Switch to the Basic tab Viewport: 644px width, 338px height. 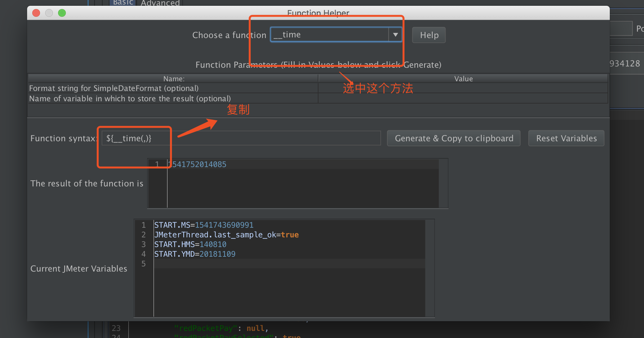tap(123, 3)
